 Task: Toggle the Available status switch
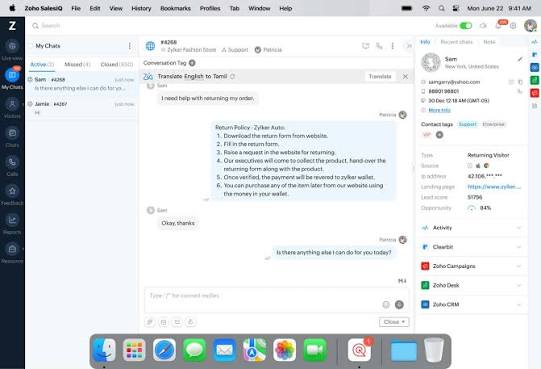coord(466,26)
